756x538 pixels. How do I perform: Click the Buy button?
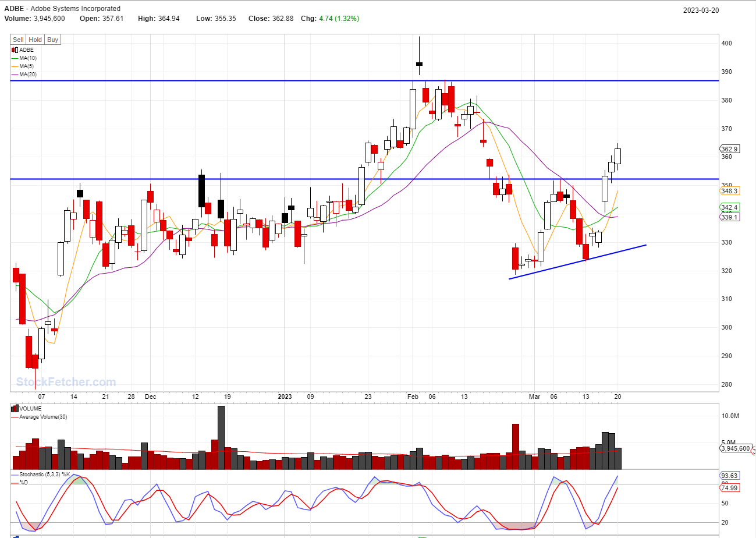[x=52, y=40]
